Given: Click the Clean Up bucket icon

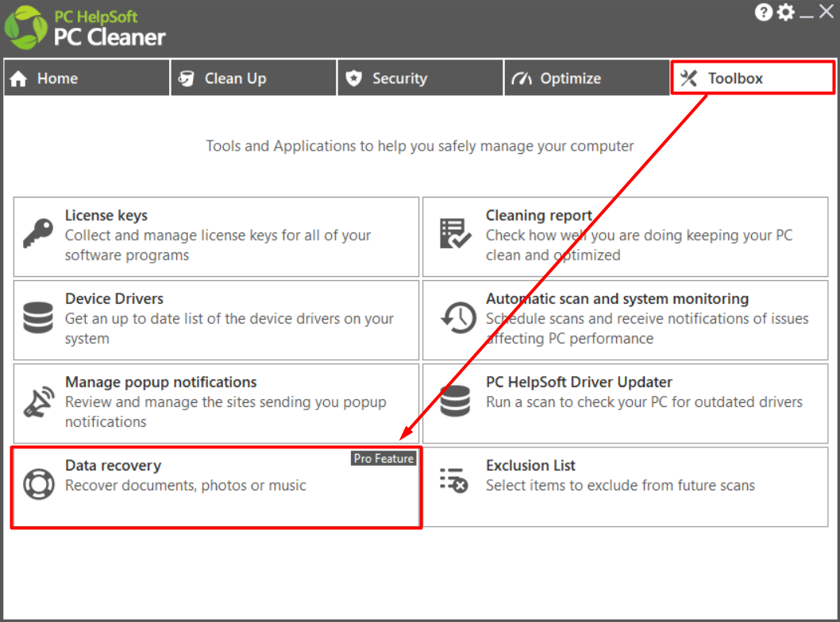Looking at the screenshot, I should click(x=186, y=79).
